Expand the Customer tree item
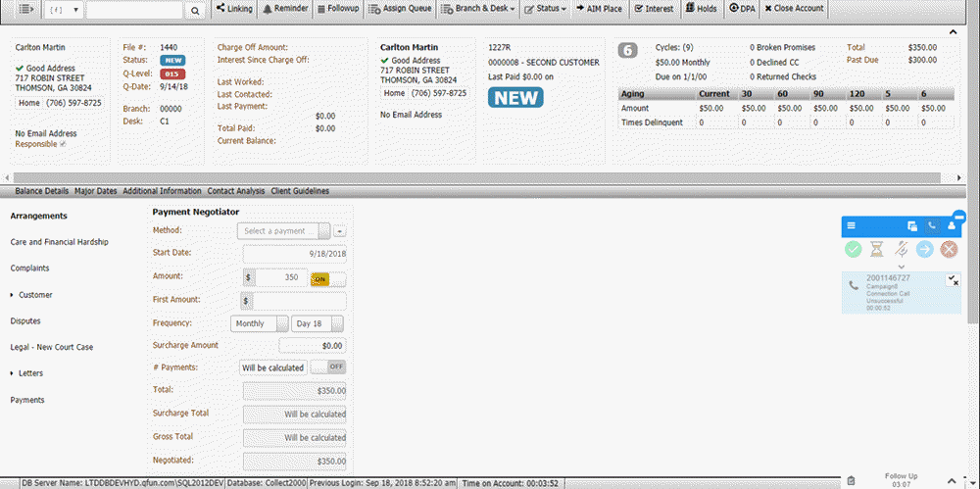Image resolution: width=980 pixels, height=489 pixels. pyautogui.click(x=14, y=294)
